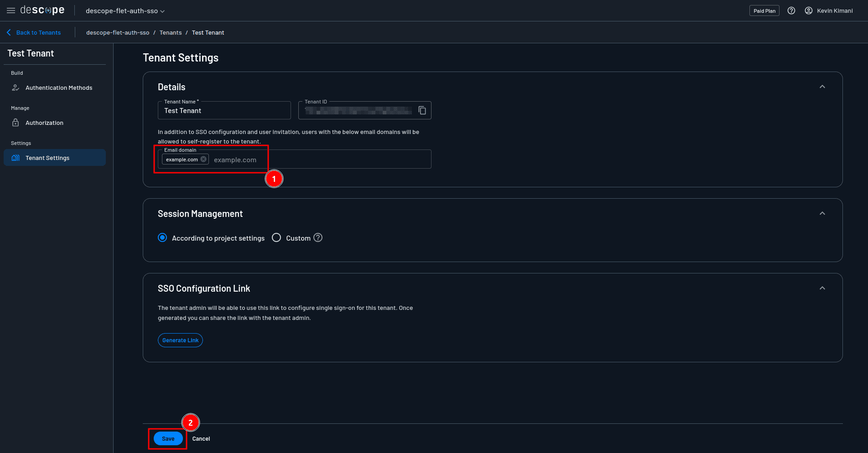The height and width of the screenshot is (453, 868).
Task: Click the Tenant Settings sidebar icon
Action: tap(16, 158)
